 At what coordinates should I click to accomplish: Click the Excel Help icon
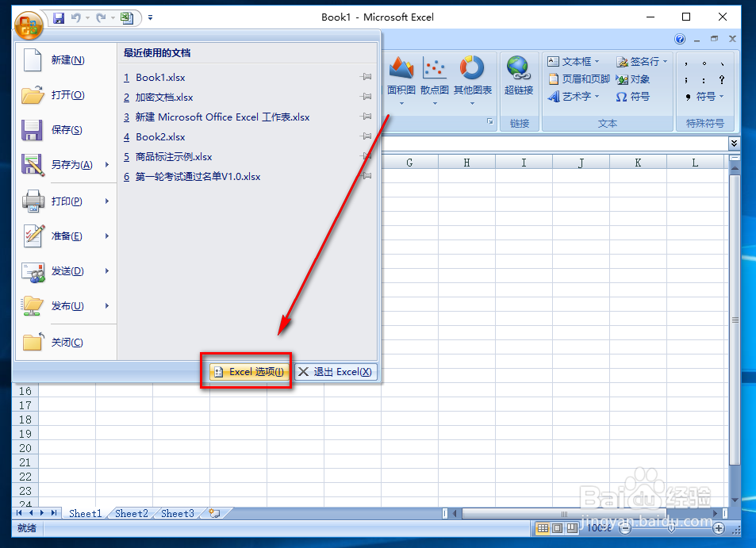click(680, 39)
